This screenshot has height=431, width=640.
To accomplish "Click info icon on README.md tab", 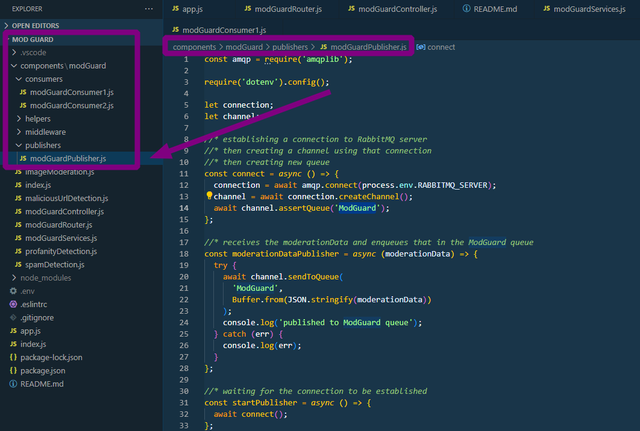I will click(466, 9).
